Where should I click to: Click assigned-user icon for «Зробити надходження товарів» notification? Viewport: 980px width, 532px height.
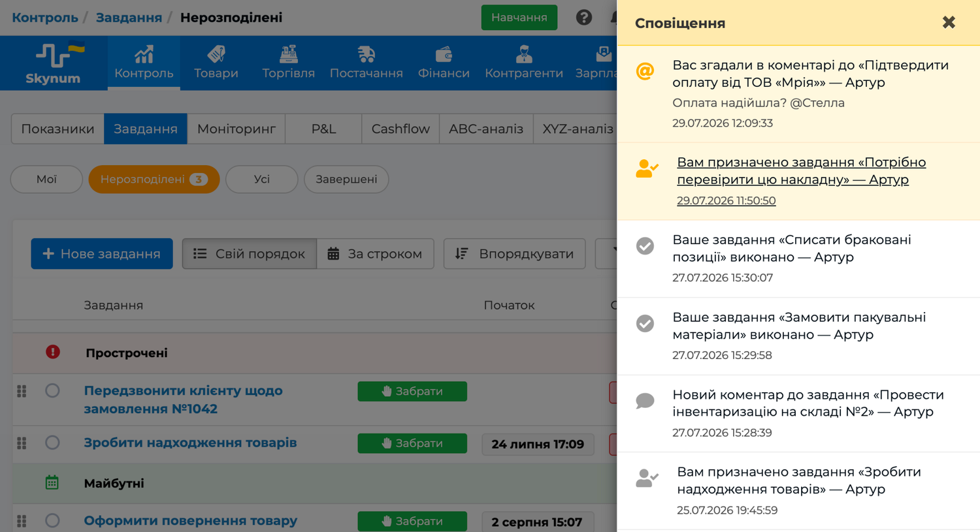(647, 478)
